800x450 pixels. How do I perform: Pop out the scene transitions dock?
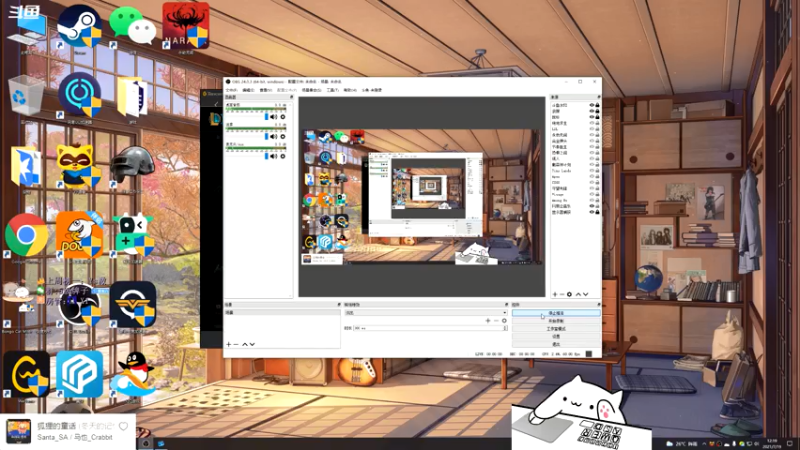tap(506, 305)
